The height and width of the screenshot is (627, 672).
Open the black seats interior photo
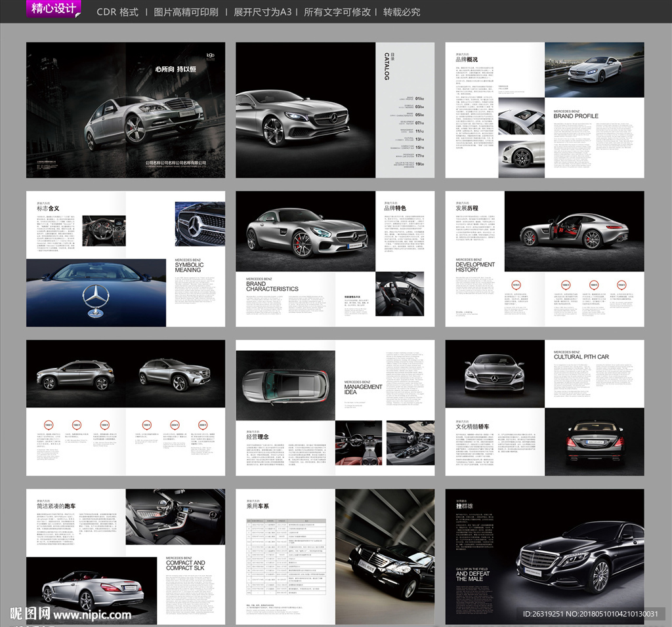tap(400, 294)
